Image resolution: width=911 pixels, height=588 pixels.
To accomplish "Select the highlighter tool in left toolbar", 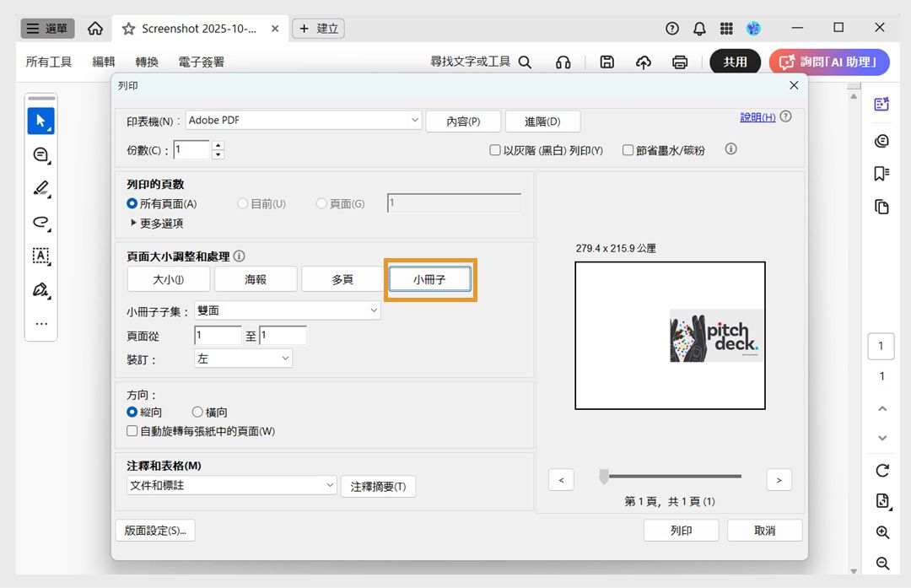I will point(40,188).
